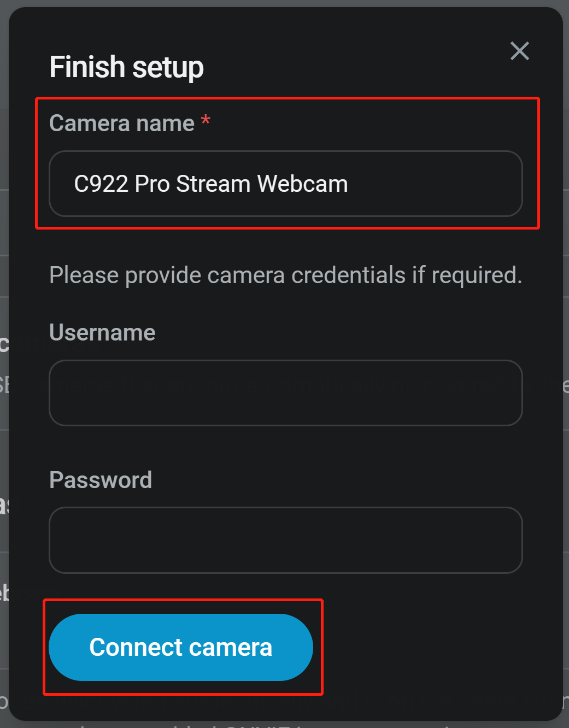Focus the empty Username field

(x=286, y=393)
